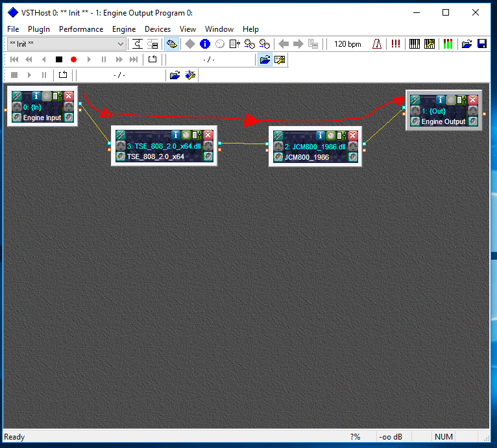The width and height of the screenshot is (497, 448).
Task: Toggle the green level meters icon
Action: coord(448,44)
